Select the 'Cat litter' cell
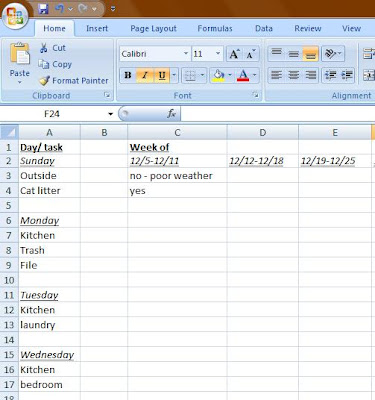This screenshot has height=400, width=375. pos(49,191)
